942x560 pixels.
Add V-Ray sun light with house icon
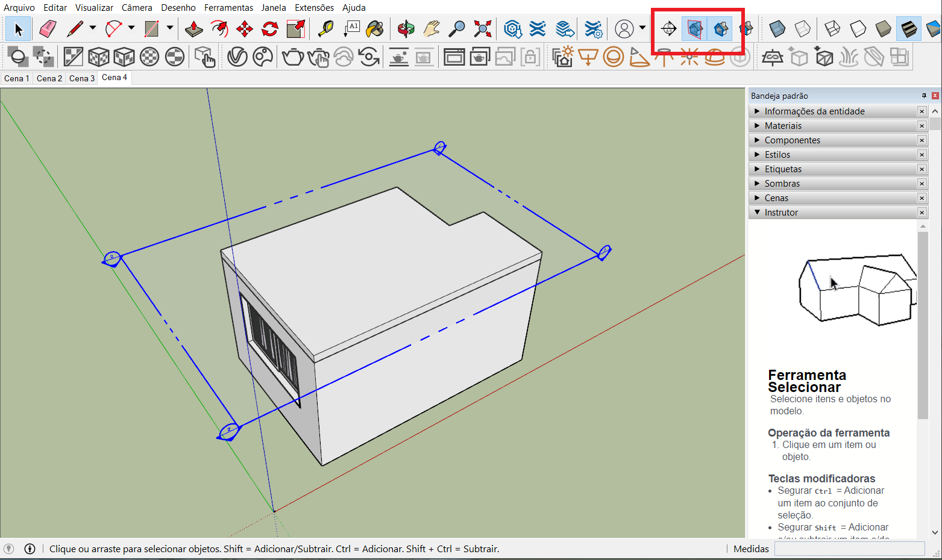562,57
